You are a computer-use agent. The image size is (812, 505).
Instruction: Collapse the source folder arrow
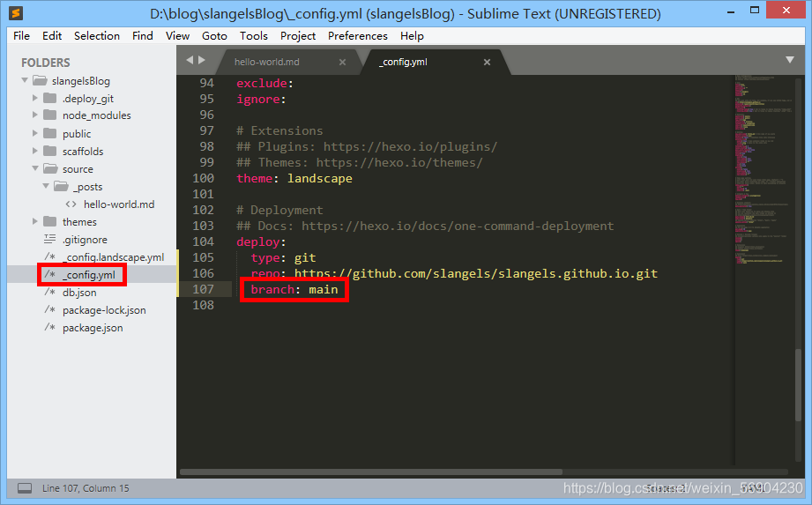coord(35,168)
